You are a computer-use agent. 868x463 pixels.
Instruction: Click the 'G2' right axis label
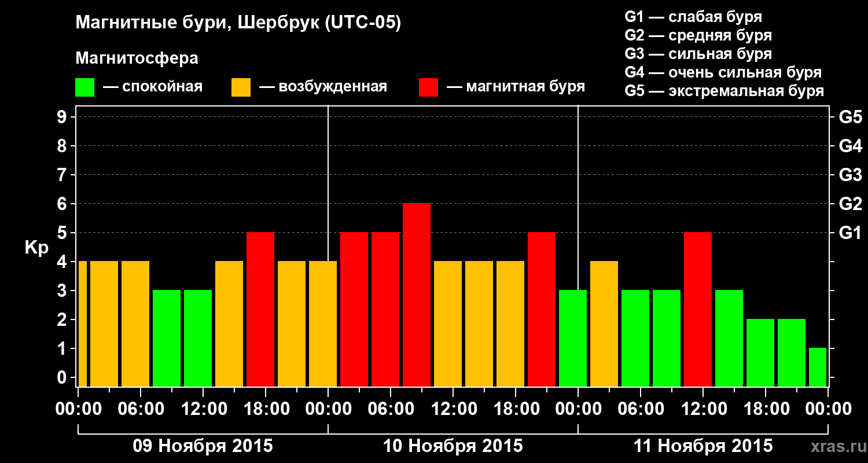coord(850,204)
